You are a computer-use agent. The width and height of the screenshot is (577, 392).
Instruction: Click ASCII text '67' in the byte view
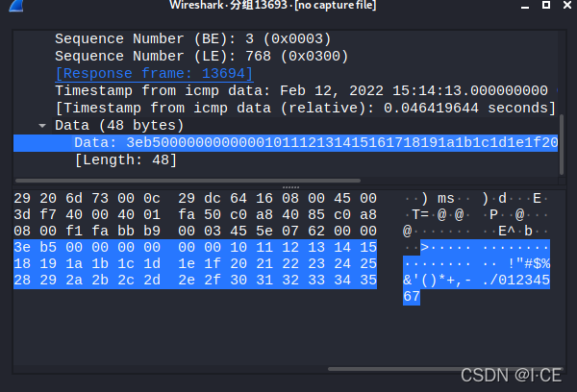pyautogui.click(x=412, y=296)
